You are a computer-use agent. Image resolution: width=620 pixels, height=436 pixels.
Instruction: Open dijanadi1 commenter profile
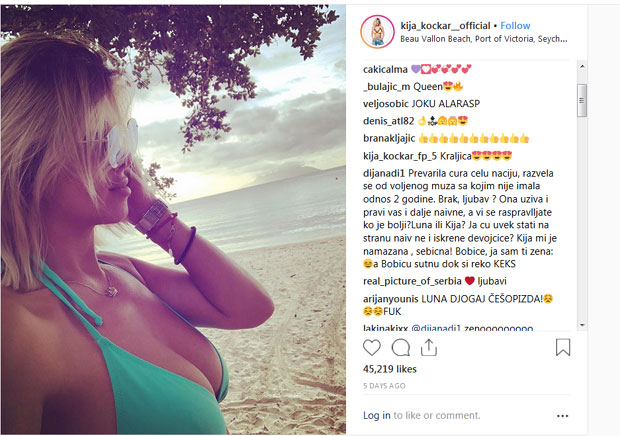[x=384, y=174]
